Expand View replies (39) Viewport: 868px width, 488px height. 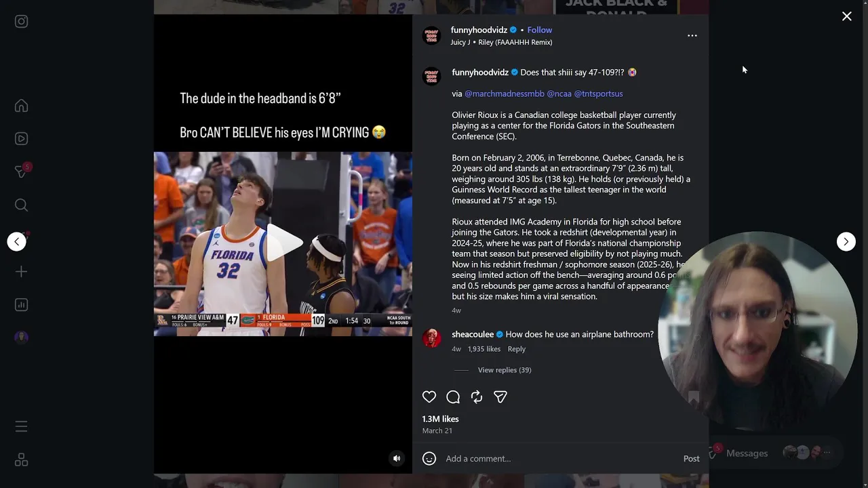tap(505, 370)
